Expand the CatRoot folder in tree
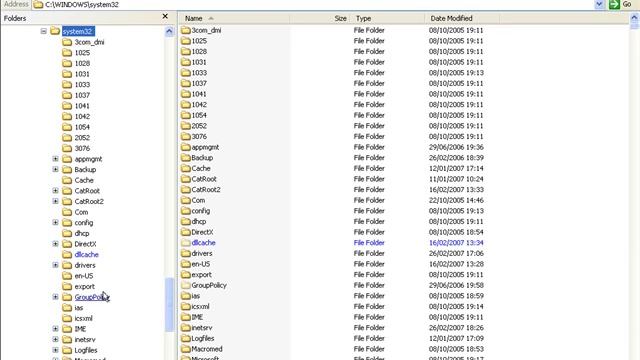Screen dimensions: 640x360 (56, 191)
